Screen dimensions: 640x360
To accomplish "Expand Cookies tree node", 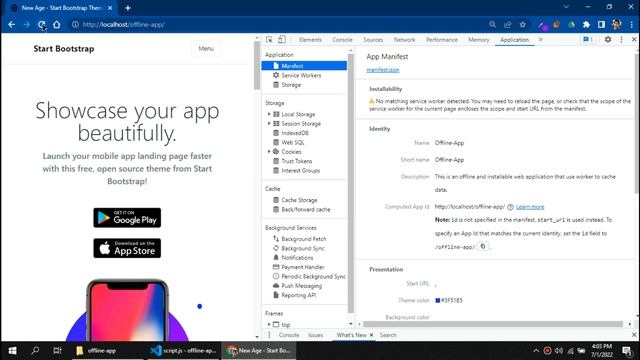I will 269,152.
